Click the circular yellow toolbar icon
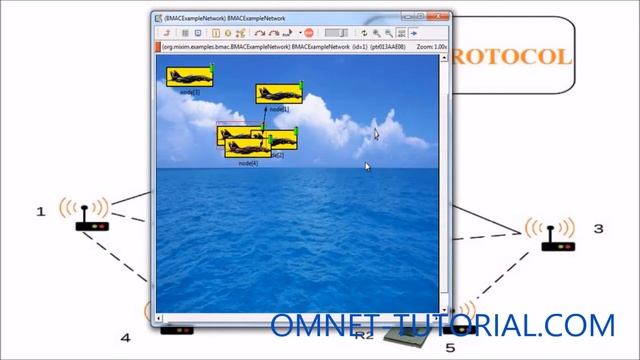This screenshot has height=360, width=640. [x=228, y=33]
